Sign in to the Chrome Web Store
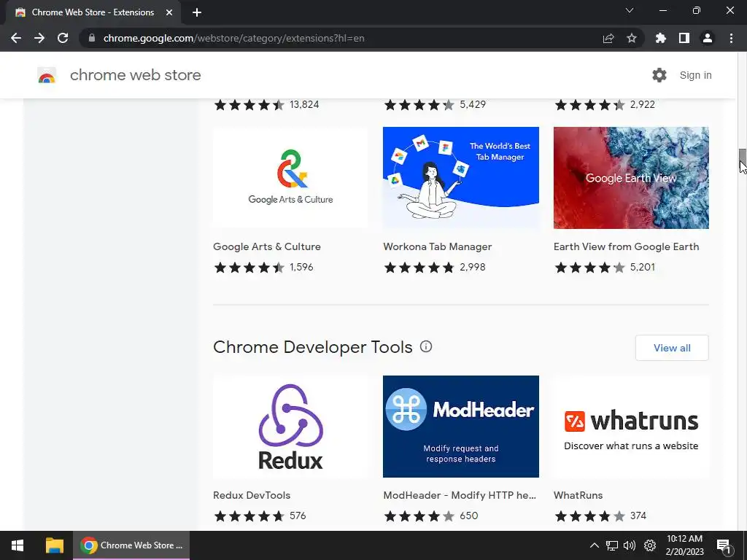Image resolution: width=747 pixels, height=560 pixels. pos(695,75)
